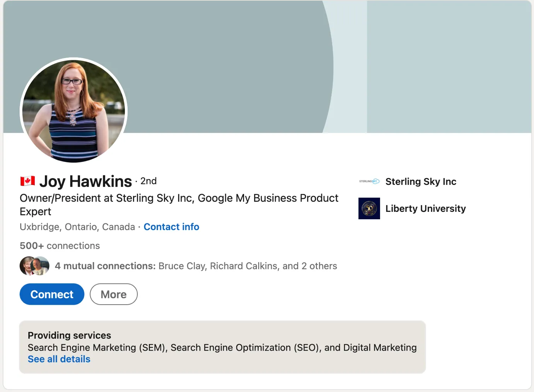Open the Liberty University school name
This screenshot has height=392, width=534.
tap(425, 208)
